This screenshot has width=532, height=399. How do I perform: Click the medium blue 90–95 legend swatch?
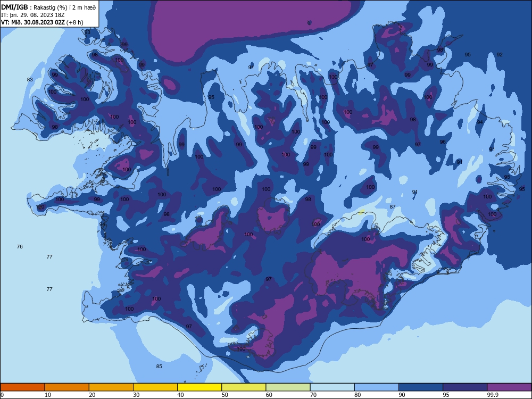(421, 387)
